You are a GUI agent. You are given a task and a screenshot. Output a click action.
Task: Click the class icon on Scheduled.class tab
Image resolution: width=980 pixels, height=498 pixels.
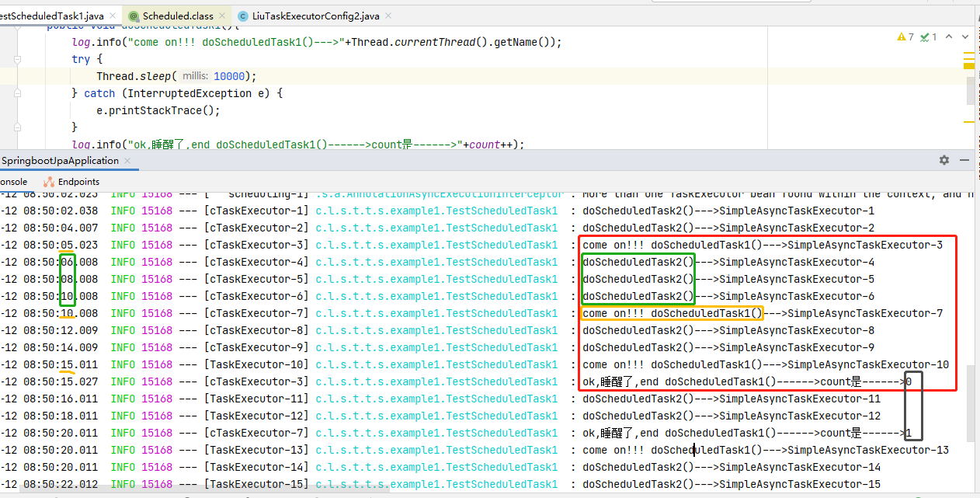point(134,15)
